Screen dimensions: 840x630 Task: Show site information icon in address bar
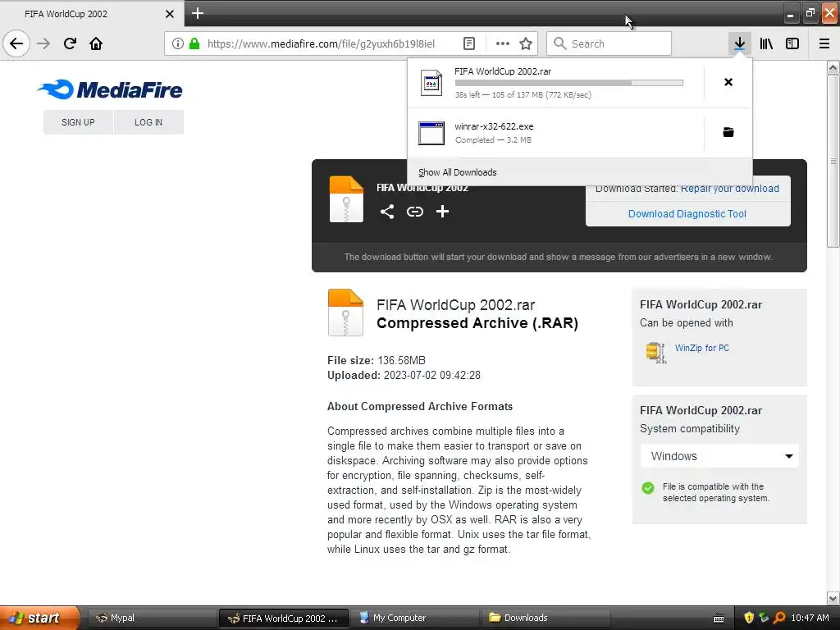tap(178, 43)
